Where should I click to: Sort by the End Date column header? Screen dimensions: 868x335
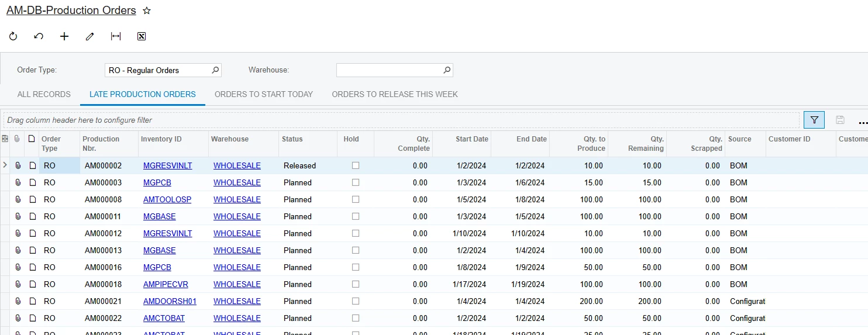pyautogui.click(x=521, y=143)
